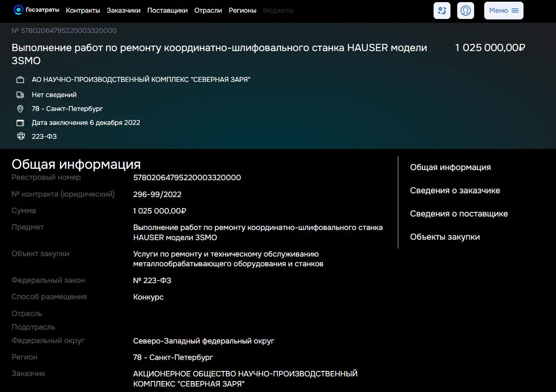Toggle the sun and moon theme switch
556x392 pixels.
point(442,11)
